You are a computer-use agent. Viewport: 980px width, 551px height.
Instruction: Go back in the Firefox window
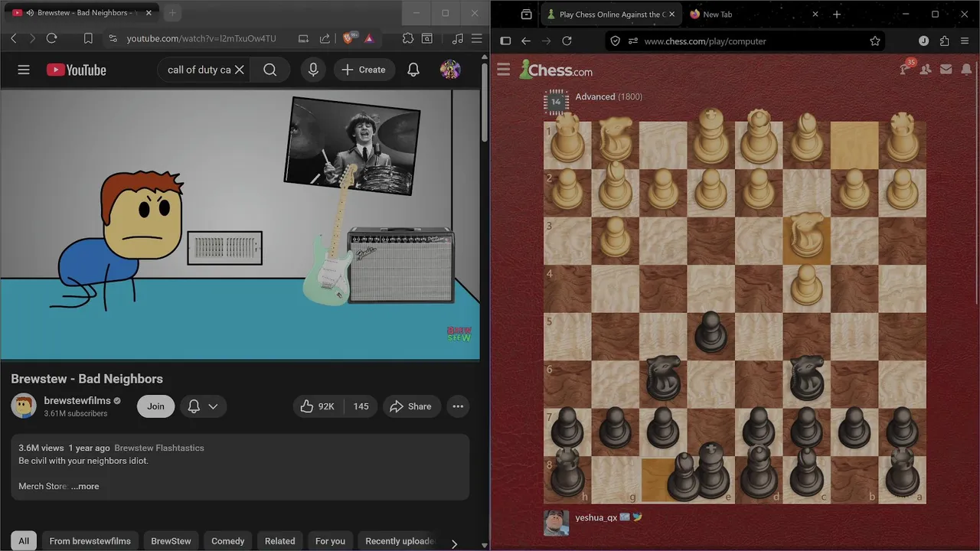coord(526,41)
